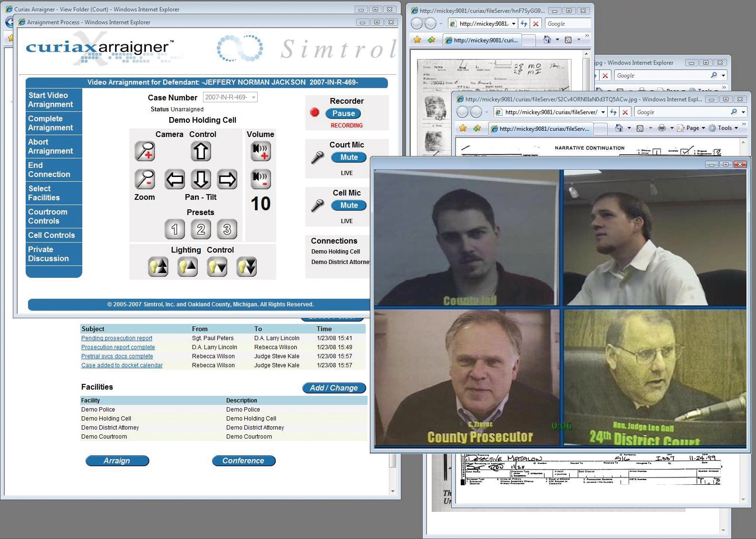The width and height of the screenshot is (756, 539).
Task: Pause the Recorder
Action: click(343, 113)
